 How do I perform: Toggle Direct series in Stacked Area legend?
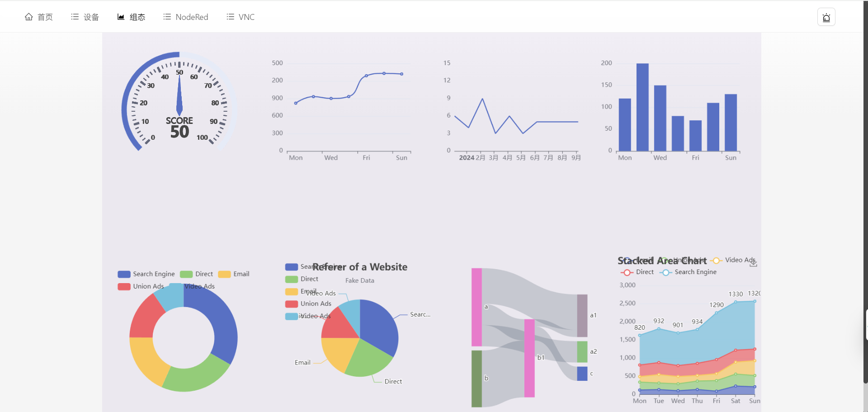click(637, 272)
